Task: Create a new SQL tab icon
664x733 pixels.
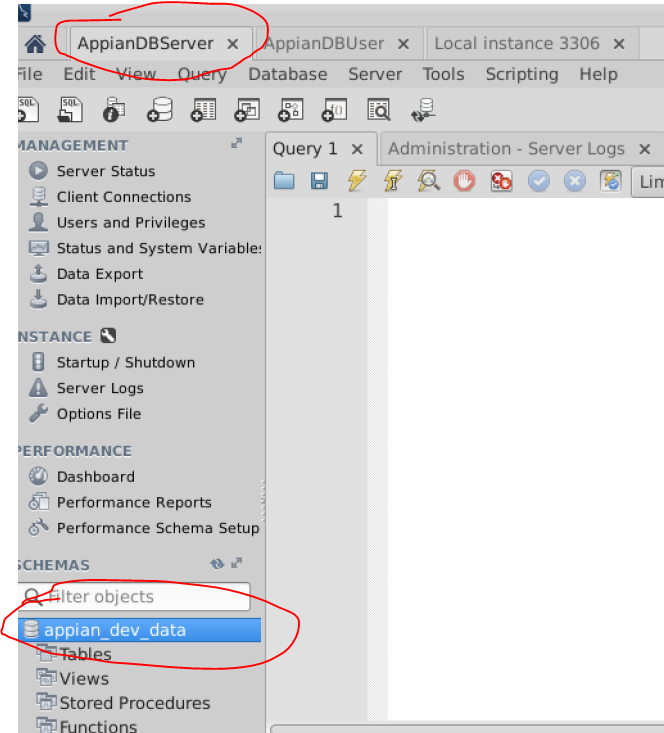Action: [x=28, y=110]
